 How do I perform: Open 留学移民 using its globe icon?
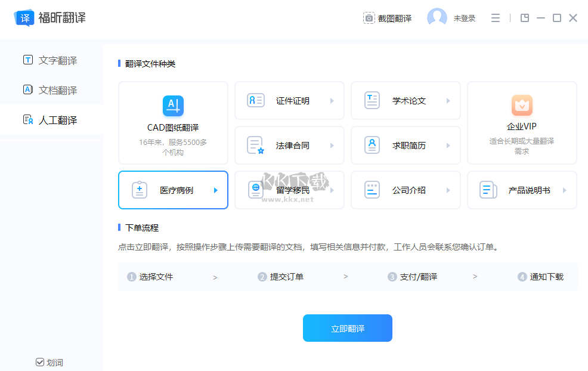(255, 190)
